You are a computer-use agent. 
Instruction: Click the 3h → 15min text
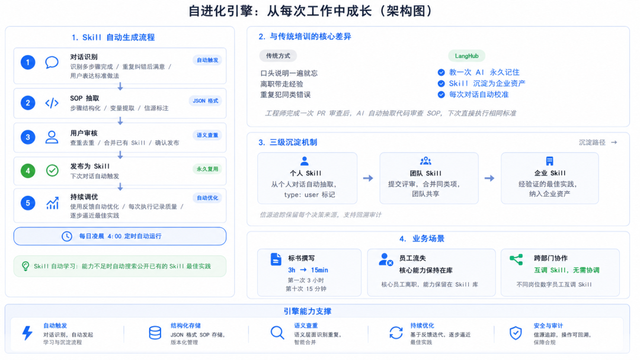[x=308, y=270]
